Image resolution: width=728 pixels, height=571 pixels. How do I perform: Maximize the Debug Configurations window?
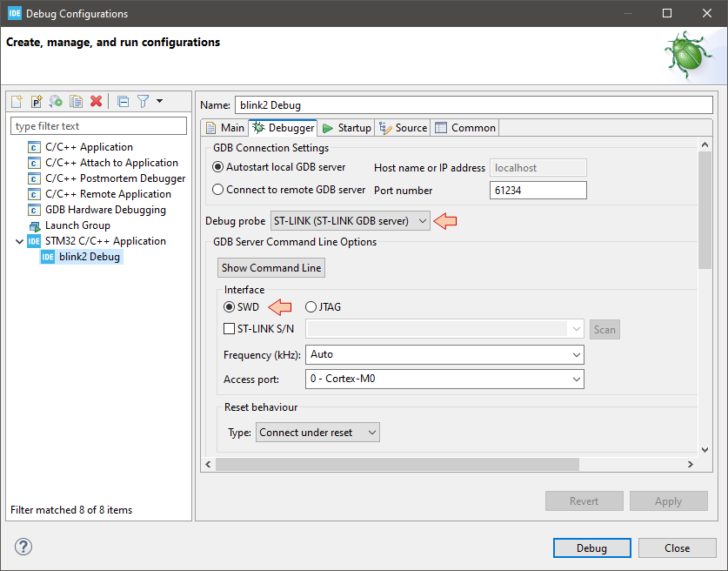(667, 13)
